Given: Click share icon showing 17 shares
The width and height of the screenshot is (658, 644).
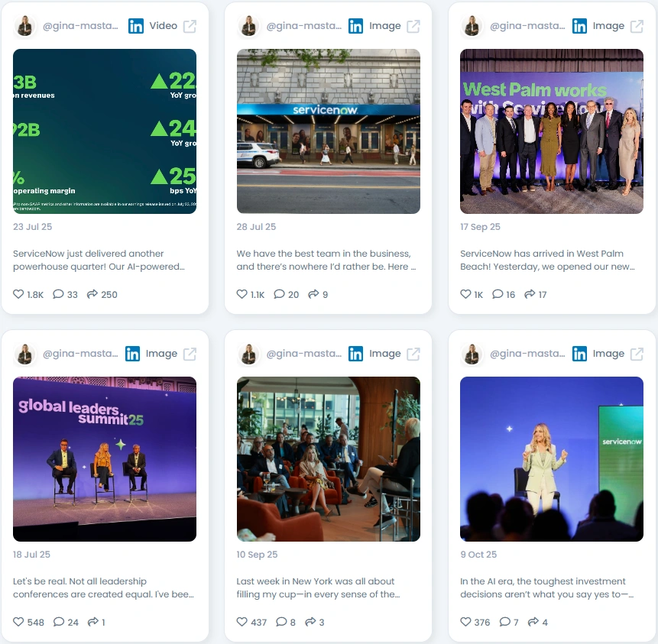Looking at the screenshot, I should coord(530,294).
